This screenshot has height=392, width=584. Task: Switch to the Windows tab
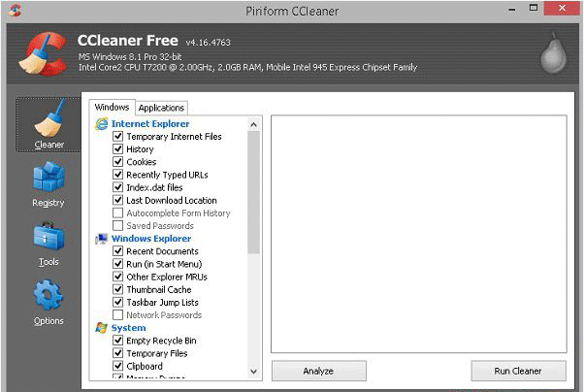click(x=112, y=108)
